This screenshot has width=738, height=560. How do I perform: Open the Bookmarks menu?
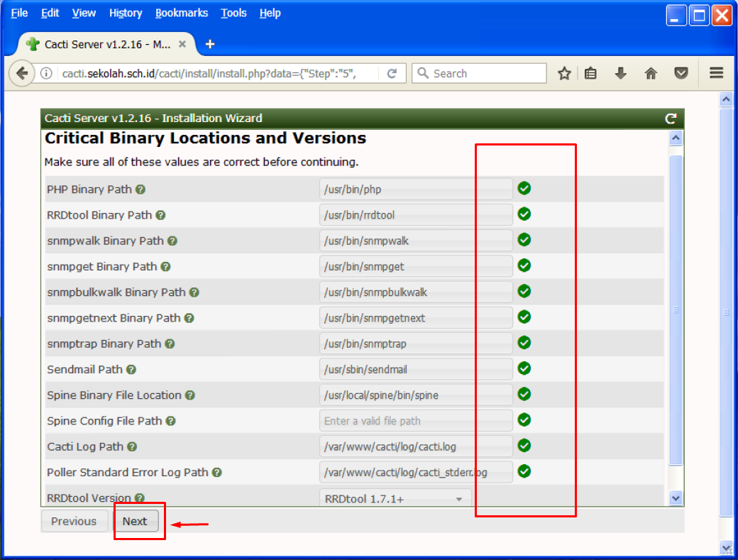(x=182, y=13)
